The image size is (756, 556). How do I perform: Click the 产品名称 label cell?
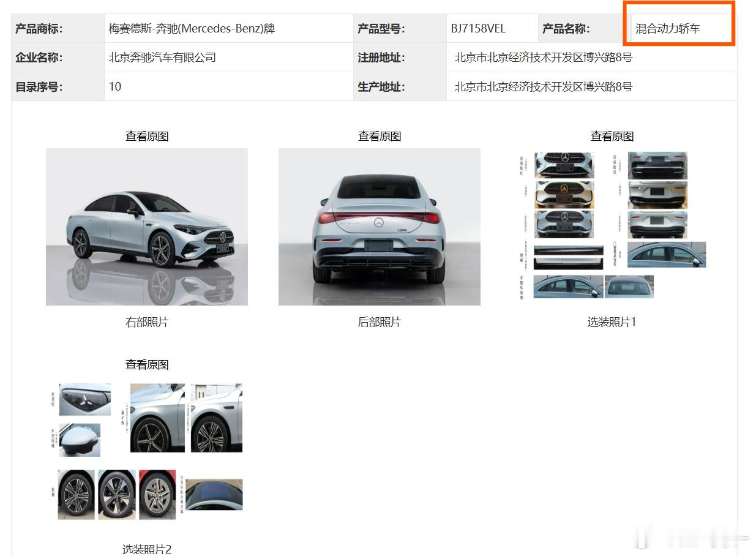coord(585,29)
